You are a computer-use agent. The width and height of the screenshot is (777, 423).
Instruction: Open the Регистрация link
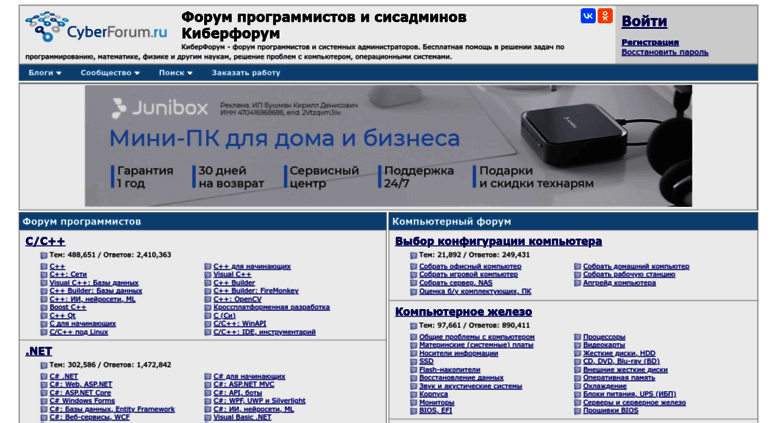pos(650,42)
